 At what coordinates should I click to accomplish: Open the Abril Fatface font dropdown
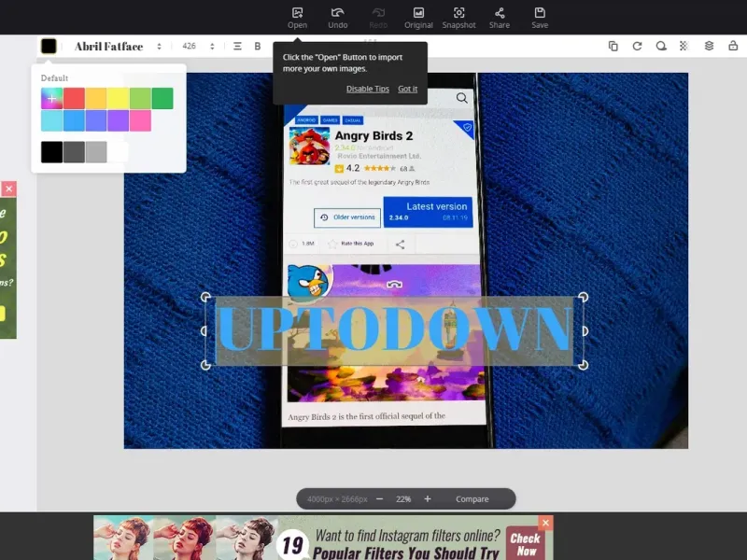click(x=118, y=46)
